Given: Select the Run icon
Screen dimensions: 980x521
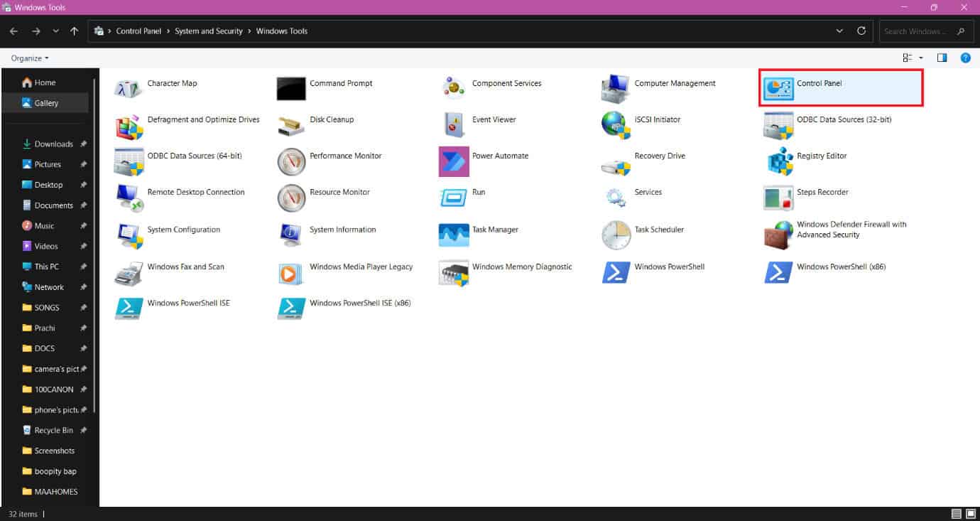Looking at the screenshot, I should click(454, 198).
